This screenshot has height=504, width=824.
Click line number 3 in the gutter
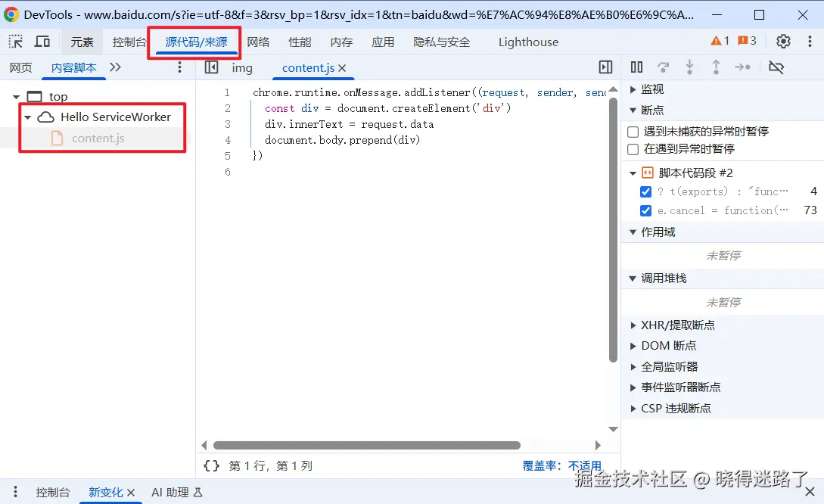coord(228,125)
